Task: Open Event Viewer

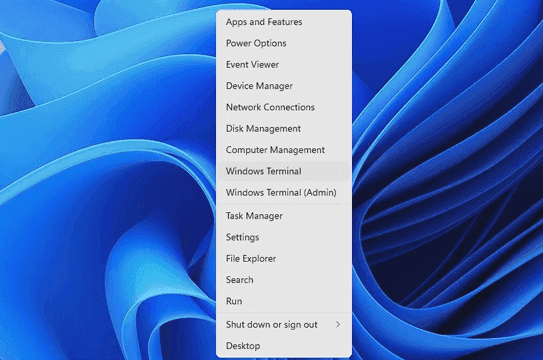Action: point(284,65)
